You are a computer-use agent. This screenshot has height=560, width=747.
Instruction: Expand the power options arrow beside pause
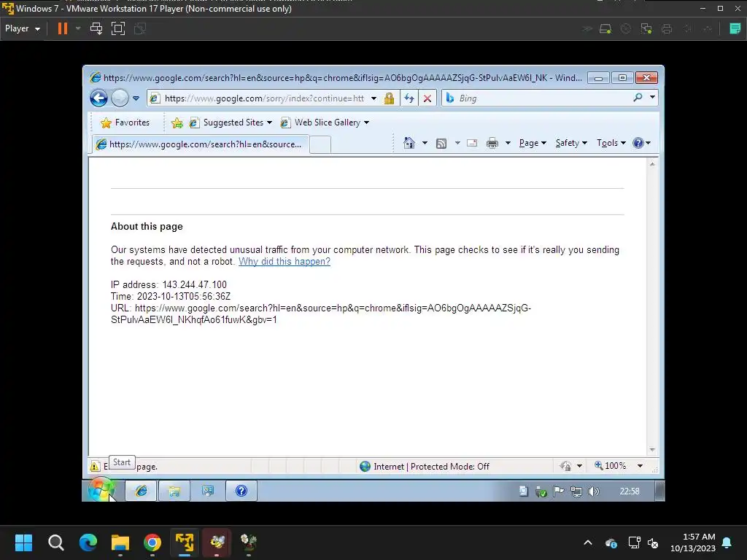pos(78,28)
